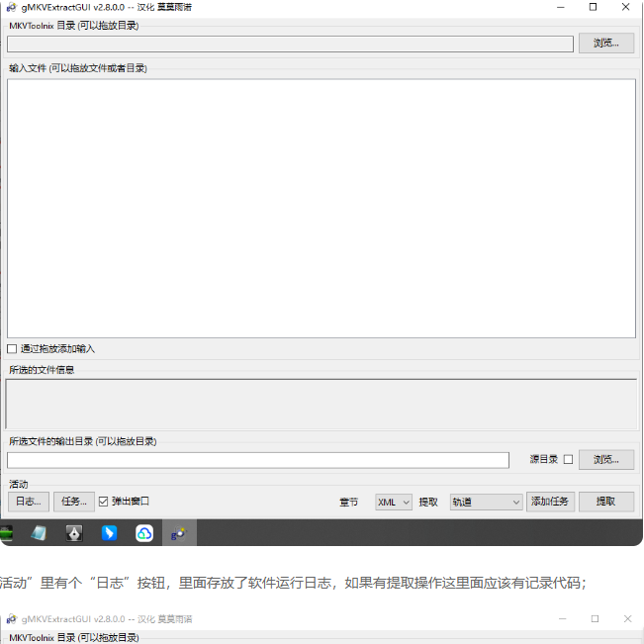Open the notebook icon app in taskbar
644x644 pixels.
point(39,533)
